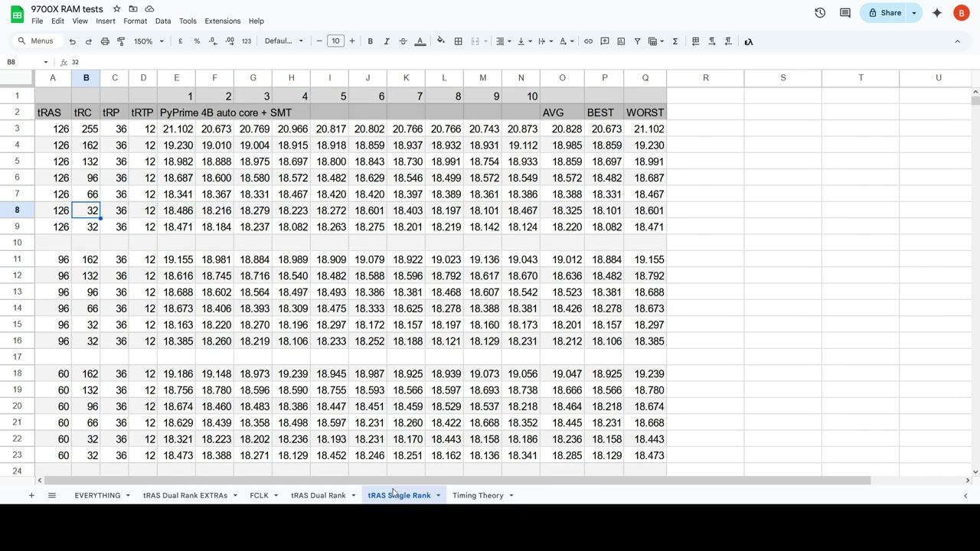980x551 pixels.
Task: Open the filter views dropdown
Action: (x=655, y=41)
